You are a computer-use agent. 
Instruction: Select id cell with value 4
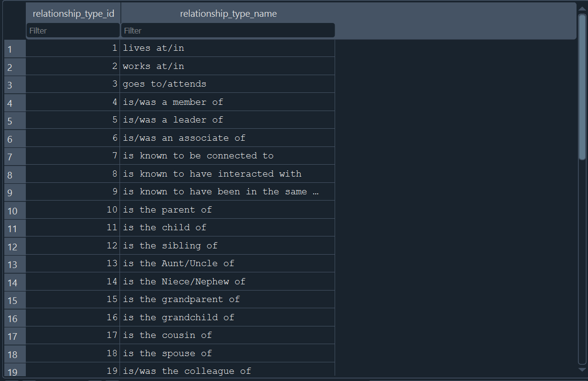[x=73, y=102]
